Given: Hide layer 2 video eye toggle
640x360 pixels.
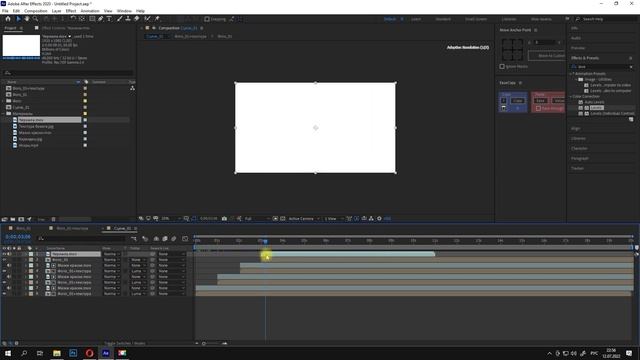Looking at the screenshot, I should click(x=4, y=260).
